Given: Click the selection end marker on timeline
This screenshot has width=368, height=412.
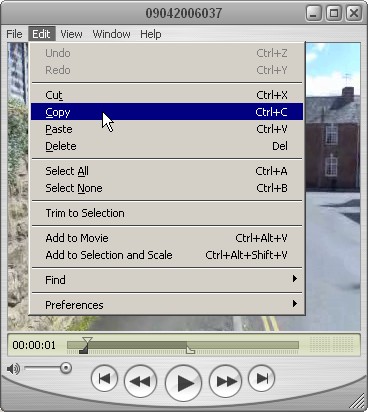Looking at the screenshot, I should [190, 350].
